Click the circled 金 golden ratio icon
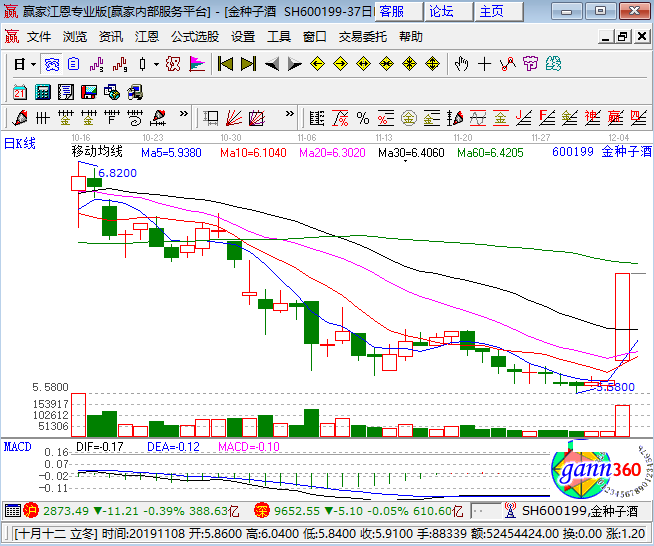The height and width of the screenshot is (546, 654). coord(409,118)
